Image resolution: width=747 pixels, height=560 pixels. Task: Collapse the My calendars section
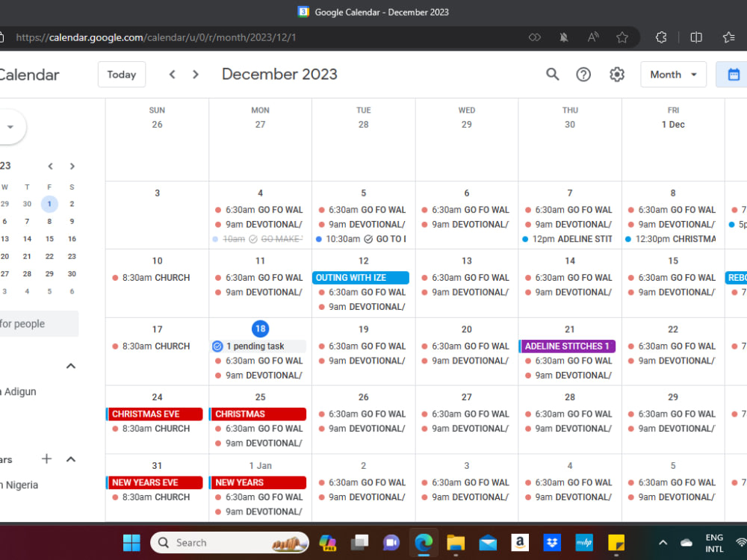pyautogui.click(x=70, y=366)
